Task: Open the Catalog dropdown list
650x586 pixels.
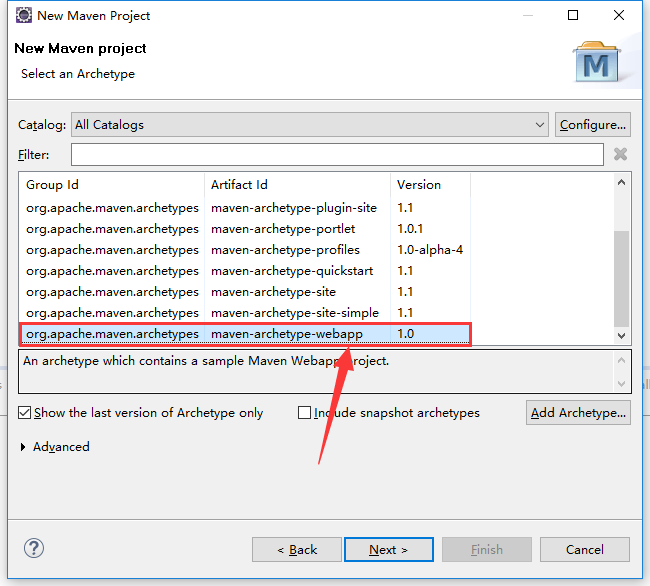Action: [310, 125]
